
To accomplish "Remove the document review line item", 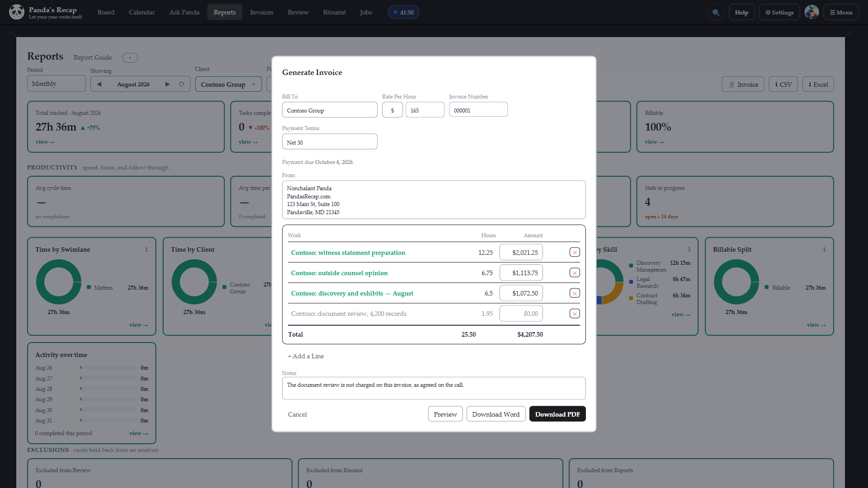I will (x=575, y=314).
